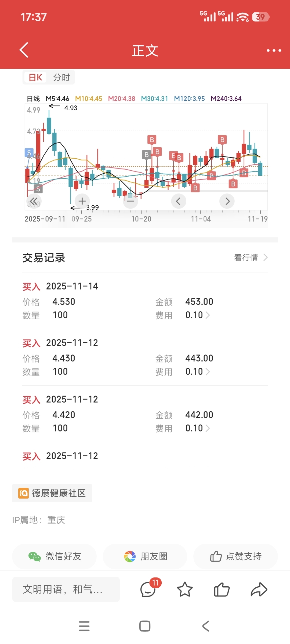The image size is (290, 644).
Task: Expand fee details for the 4.420 price trade
Action: [198, 428]
